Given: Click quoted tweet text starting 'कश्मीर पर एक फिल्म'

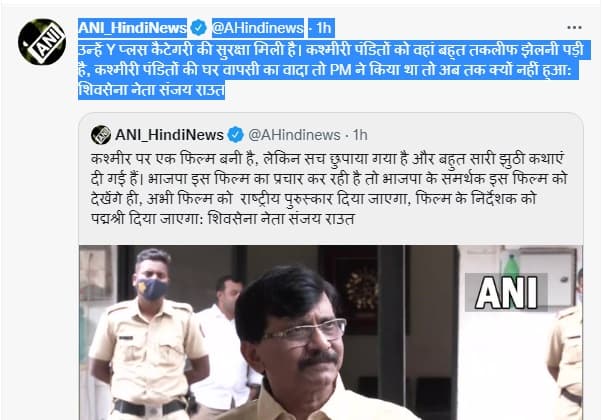Looking at the screenshot, I should click(327, 159).
